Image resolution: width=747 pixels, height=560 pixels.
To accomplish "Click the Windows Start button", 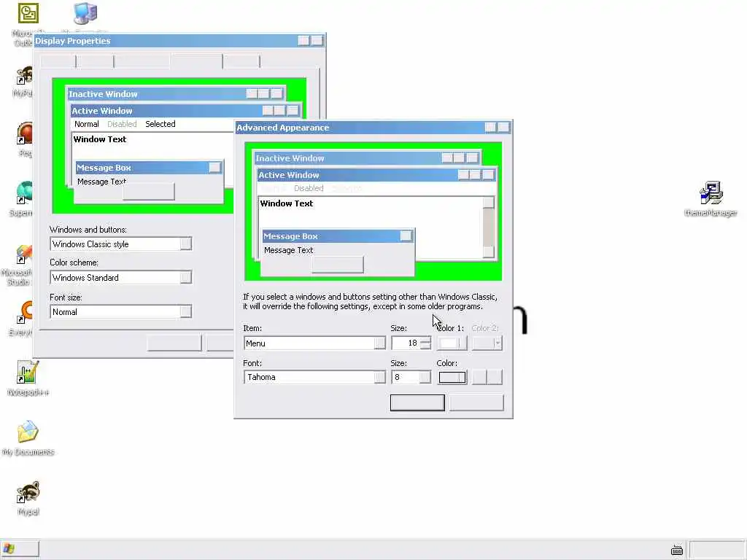I will pos(20,549).
